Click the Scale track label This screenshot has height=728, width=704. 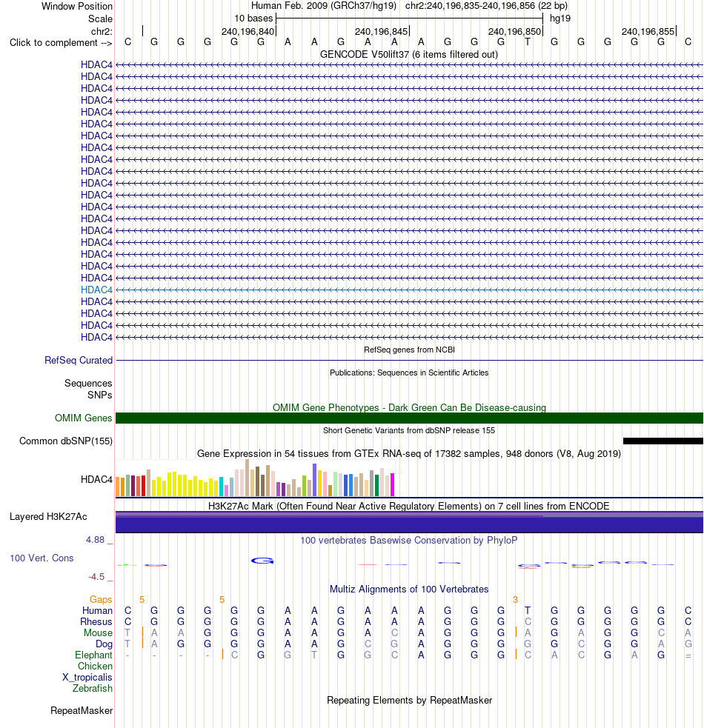click(100, 19)
